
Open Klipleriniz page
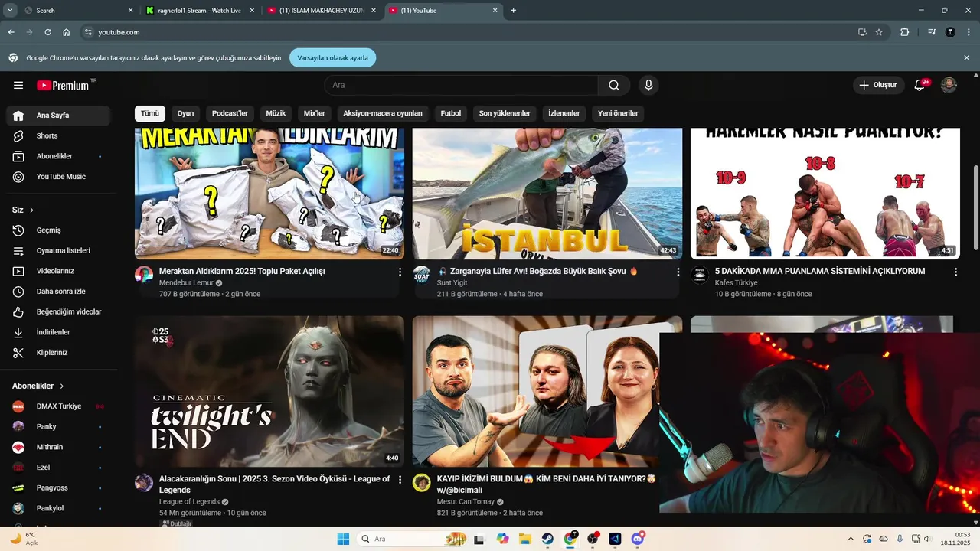coord(58,353)
